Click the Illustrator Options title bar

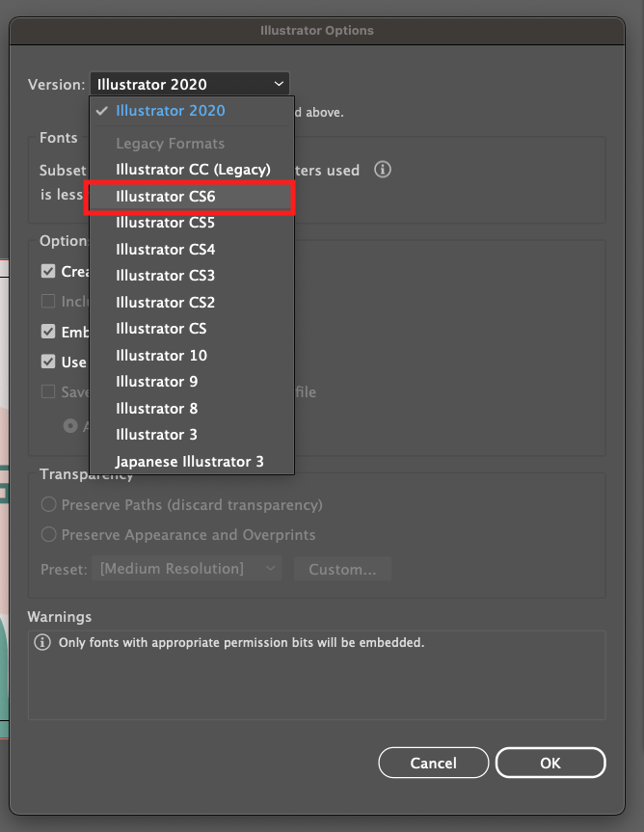pyautogui.click(x=317, y=31)
